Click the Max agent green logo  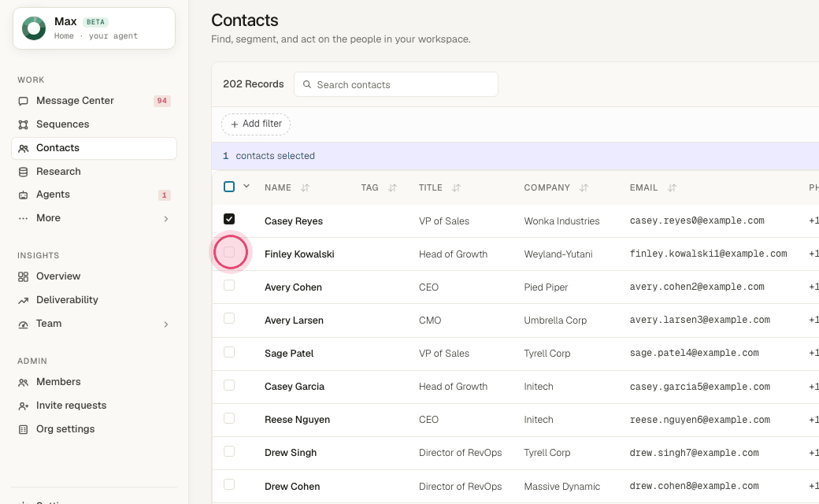click(34, 28)
